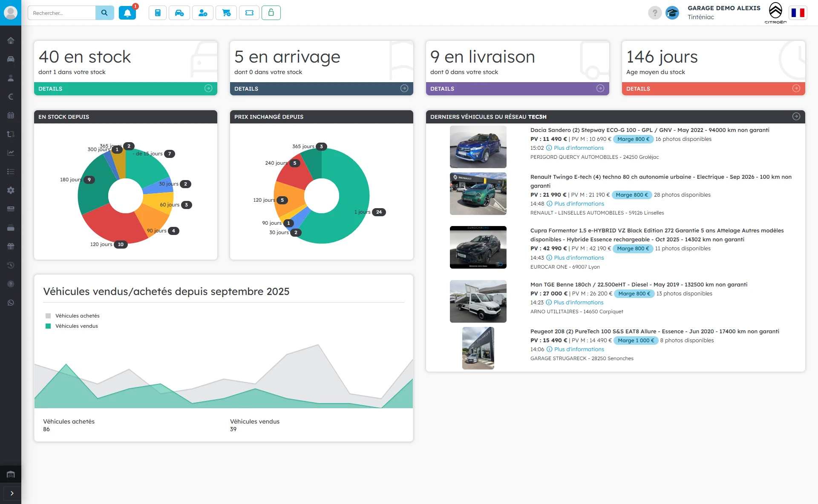This screenshot has width=818, height=504.
Task: Toggle Véhicules vendus legend swatch
Action: 48,326
